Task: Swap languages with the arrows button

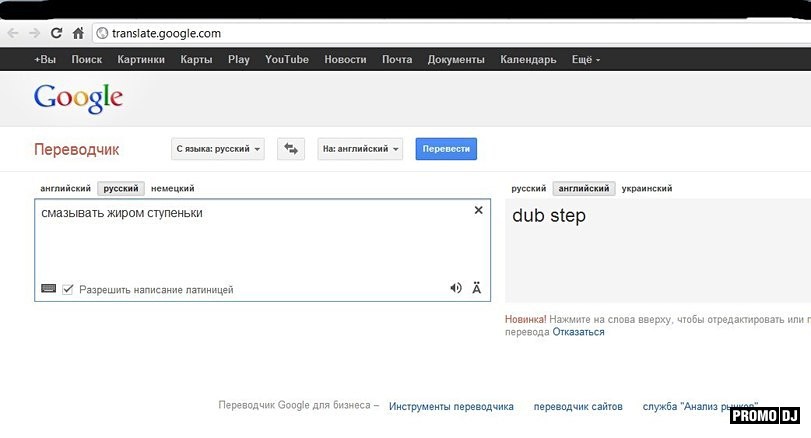Action: [291, 149]
